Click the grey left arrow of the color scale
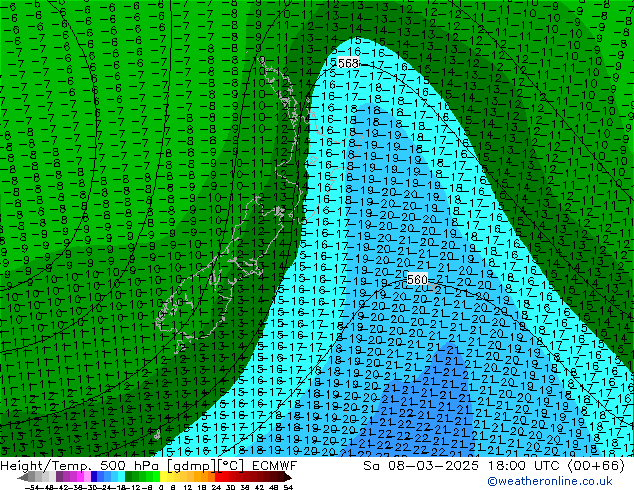This screenshot has width=634, height=490. 23,477
